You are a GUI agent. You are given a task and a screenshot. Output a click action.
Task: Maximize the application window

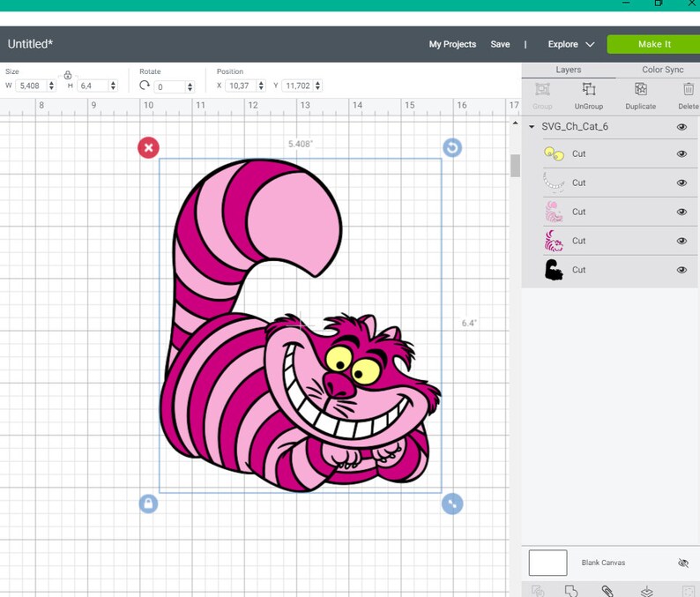(658, 3)
